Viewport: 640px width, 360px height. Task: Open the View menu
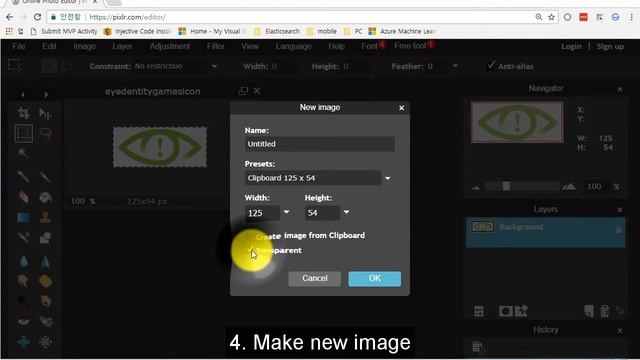250,46
